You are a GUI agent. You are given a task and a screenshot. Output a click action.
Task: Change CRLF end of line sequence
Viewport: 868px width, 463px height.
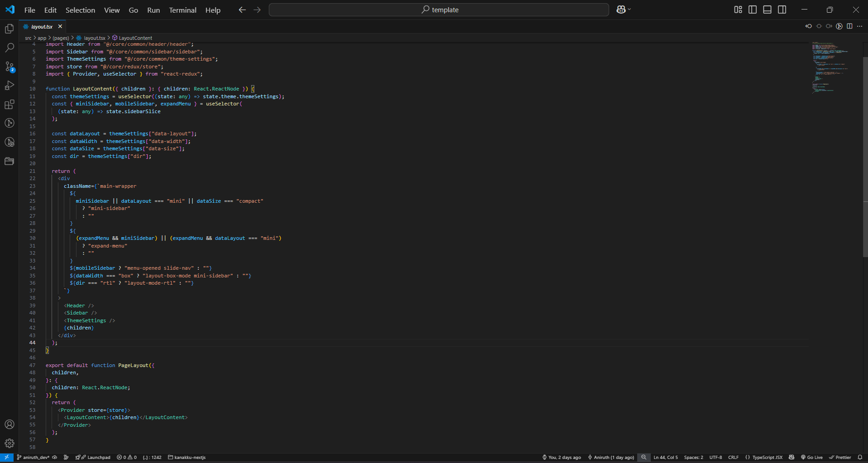pyautogui.click(x=733, y=457)
